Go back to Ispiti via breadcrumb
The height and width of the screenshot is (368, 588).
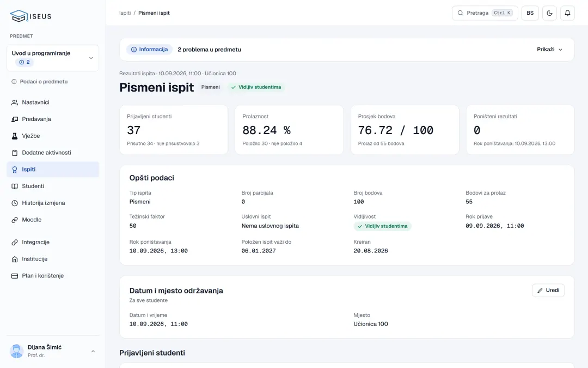pyautogui.click(x=125, y=13)
